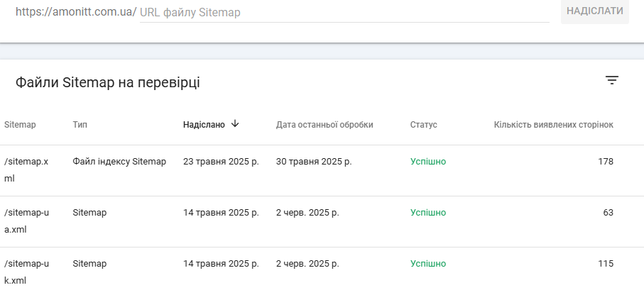Sort by the Sitemap column header
The image size is (644, 295).
pos(20,125)
